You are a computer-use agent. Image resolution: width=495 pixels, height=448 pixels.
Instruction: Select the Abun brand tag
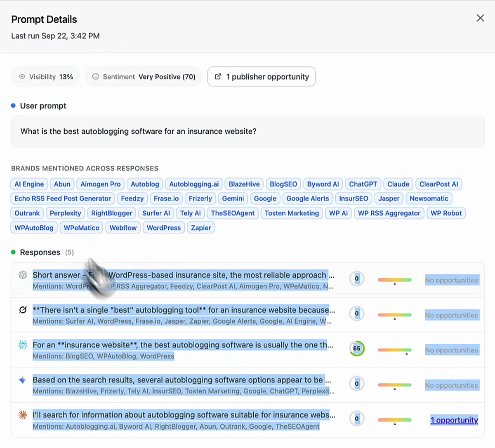[x=62, y=184]
